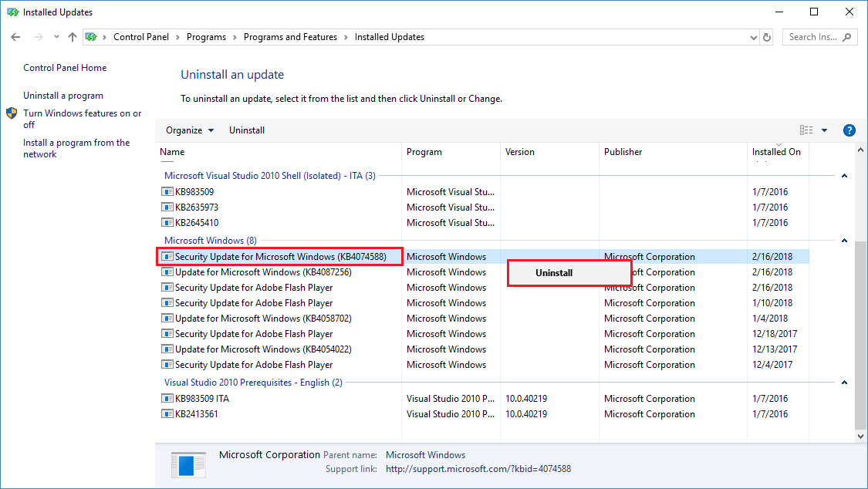868x489 pixels.
Task: Choose Uninstall from the context menu
Action: pos(554,273)
